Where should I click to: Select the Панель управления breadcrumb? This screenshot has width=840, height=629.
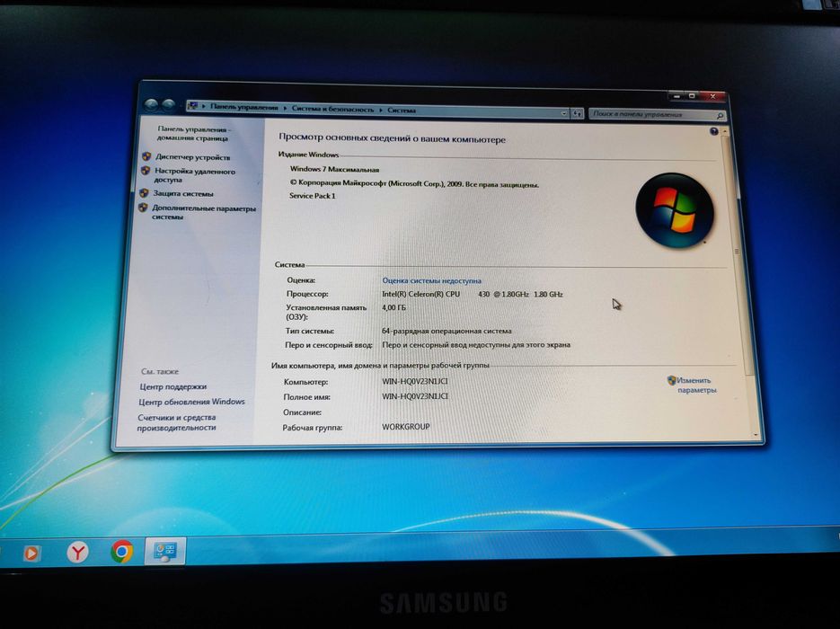[243, 107]
